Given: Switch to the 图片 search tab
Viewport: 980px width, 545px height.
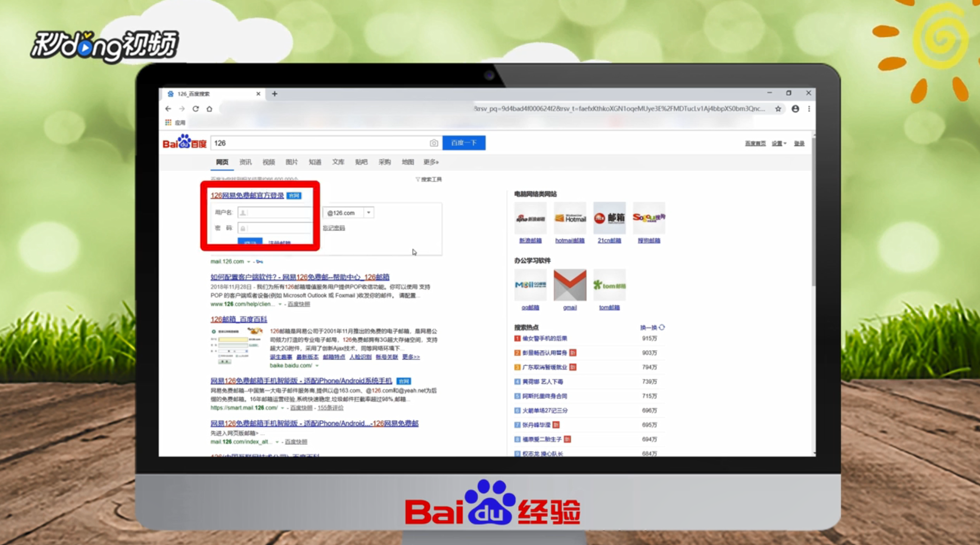Looking at the screenshot, I should (x=292, y=162).
